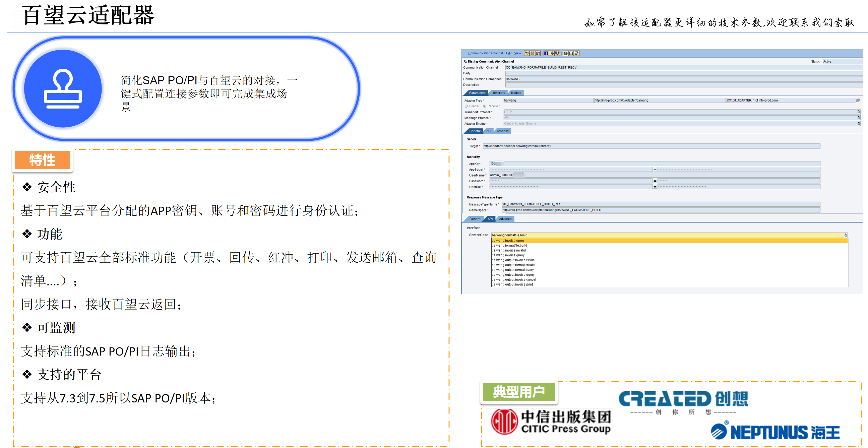Click the equals icon next to Password
The height and width of the screenshot is (448, 868).
click(x=655, y=181)
